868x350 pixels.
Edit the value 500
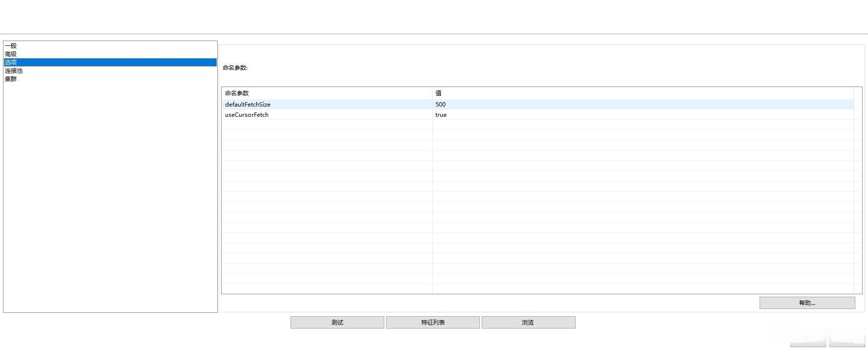[643, 105]
